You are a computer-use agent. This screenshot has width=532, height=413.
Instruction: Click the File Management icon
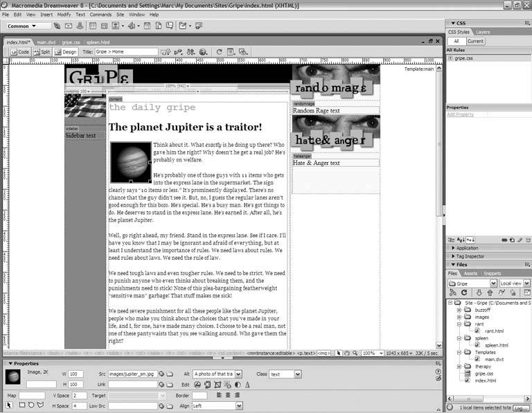190,52
